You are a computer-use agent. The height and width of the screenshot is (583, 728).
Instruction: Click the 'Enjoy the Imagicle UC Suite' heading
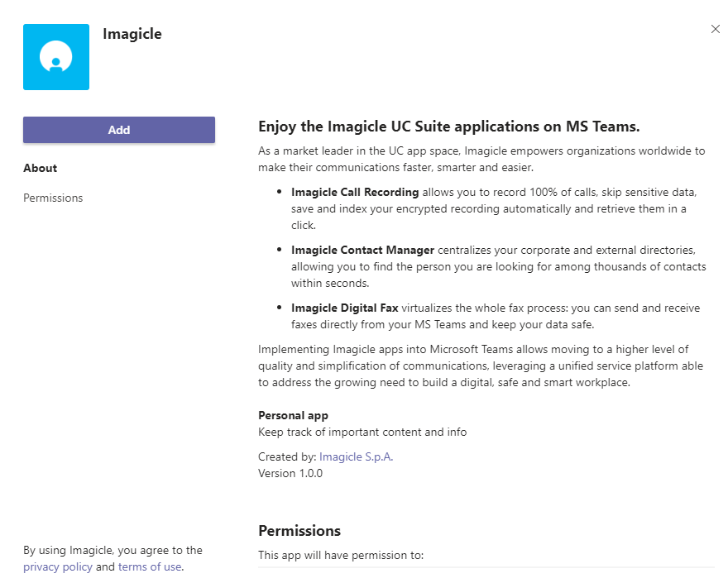click(x=449, y=127)
